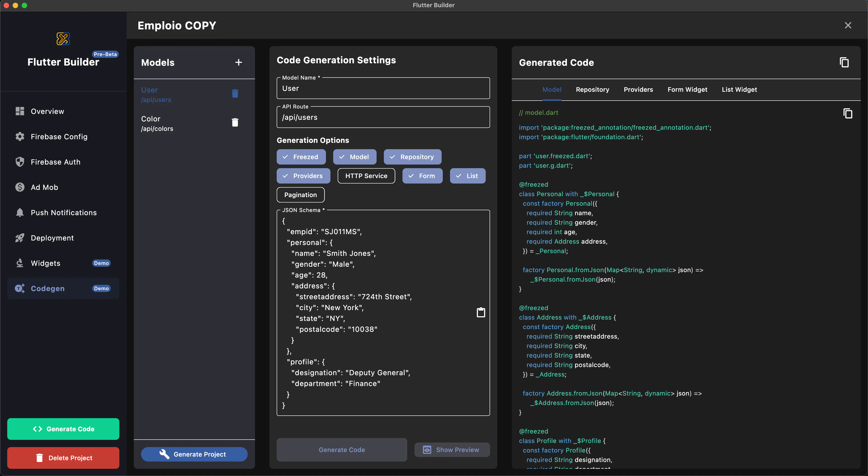The width and height of the screenshot is (868, 476).
Task: Click the macOS green fullscreen window button
Action: pyautogui.click(x=24, y=5)
